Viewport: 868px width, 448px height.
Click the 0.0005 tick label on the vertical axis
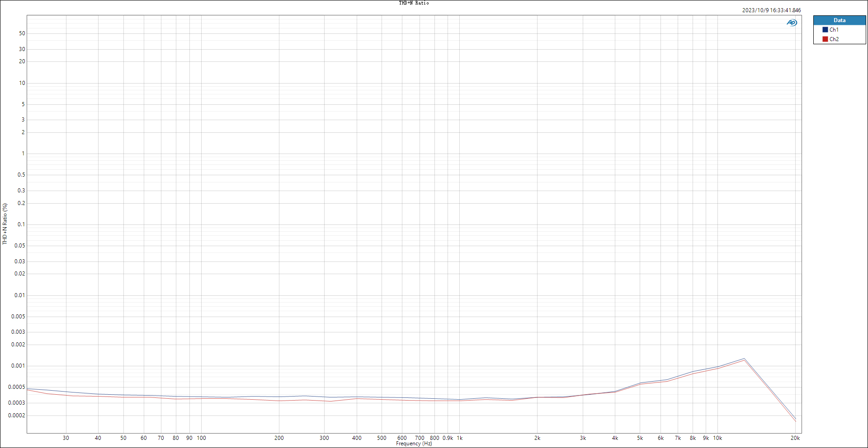tap(17, 387)
